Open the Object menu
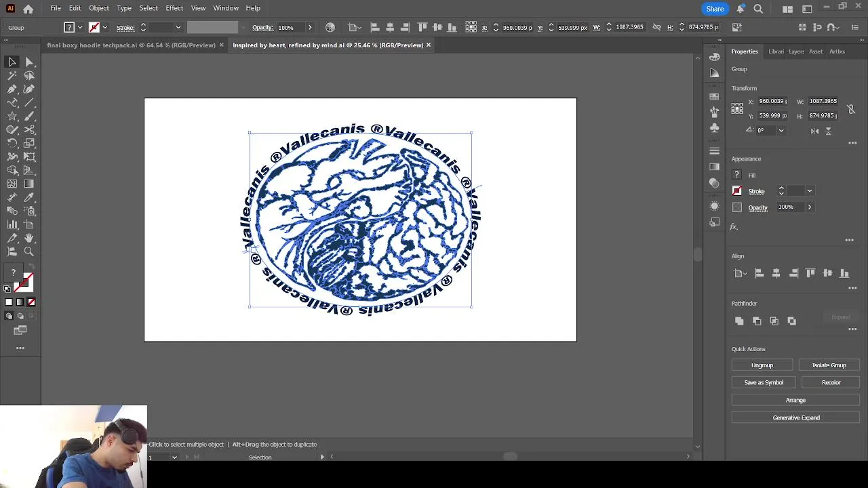Screen dimensions: 868x488 99,8
